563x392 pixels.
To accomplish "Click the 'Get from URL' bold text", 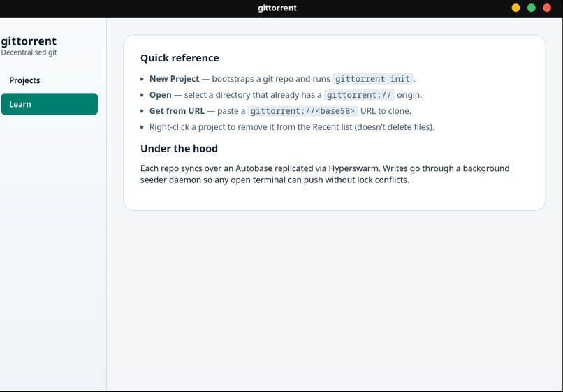I will [177, 111].
